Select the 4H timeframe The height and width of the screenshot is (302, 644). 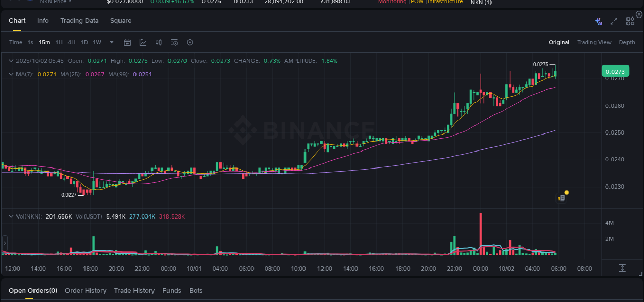click(x=72, y=42)
